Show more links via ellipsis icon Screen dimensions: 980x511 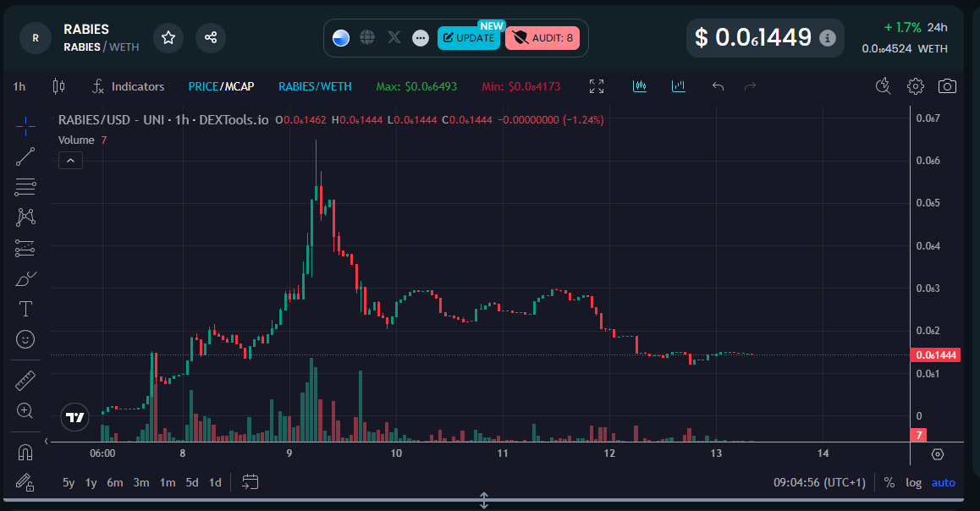click(421, 38)
